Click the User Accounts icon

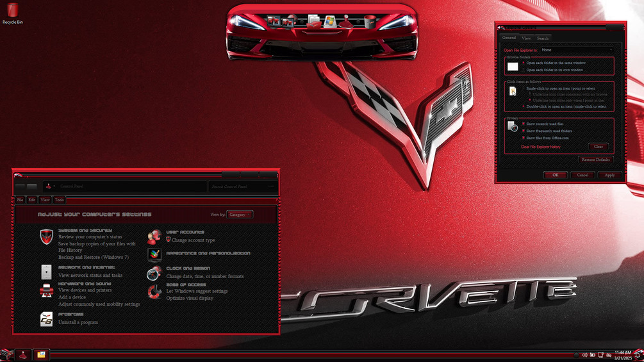(x=154, y=237)
